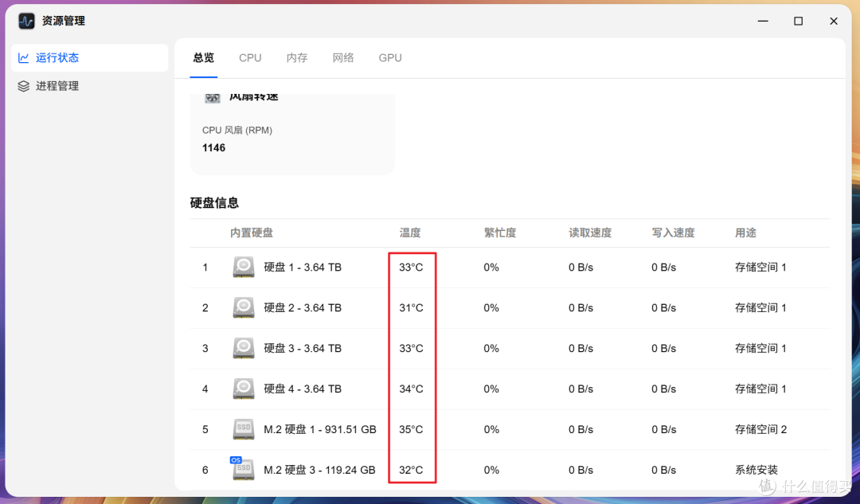The width and height of the screenshot is (860, 504).
Task: Click the 1146 CPU fan RPM value
Action: (x=213, y=147)
